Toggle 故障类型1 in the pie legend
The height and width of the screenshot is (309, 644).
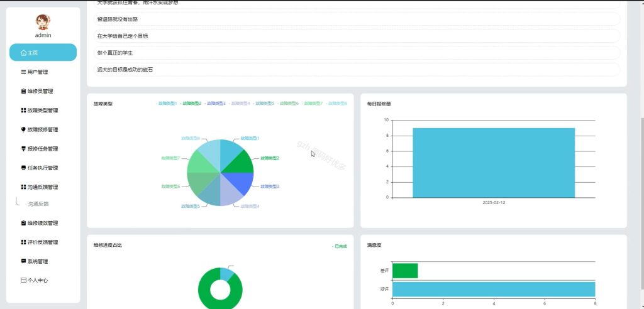pyautogui.click(x=167, y=104)
